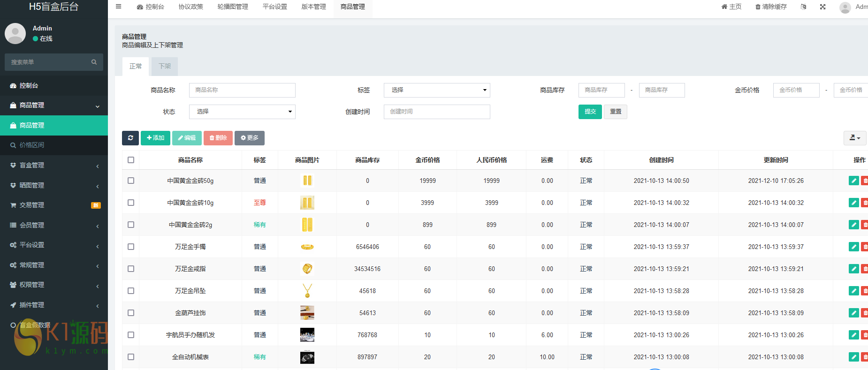
Task: Click the edit pencil icon for 中国黄金金砖50g
Action: [x=853, y=181]
